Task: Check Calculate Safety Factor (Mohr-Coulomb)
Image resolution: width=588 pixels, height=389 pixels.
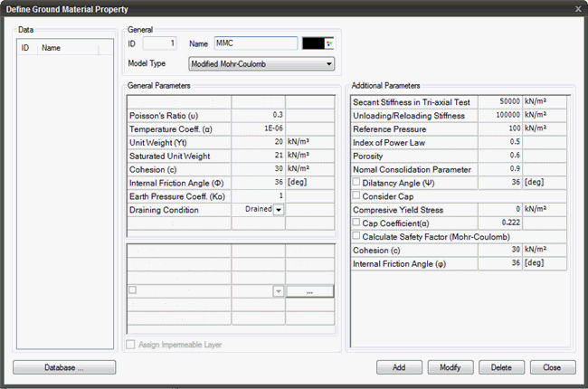Action: (357, 236)
